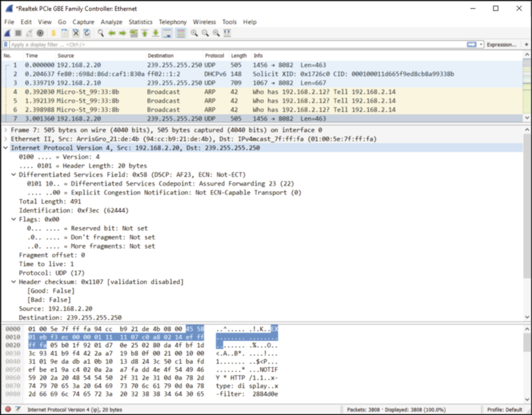Toggle auto scroll during live capture
Image resolution: width=532 pixels, height=415 pixels.
pyautogui.click(x=167, y=33)
